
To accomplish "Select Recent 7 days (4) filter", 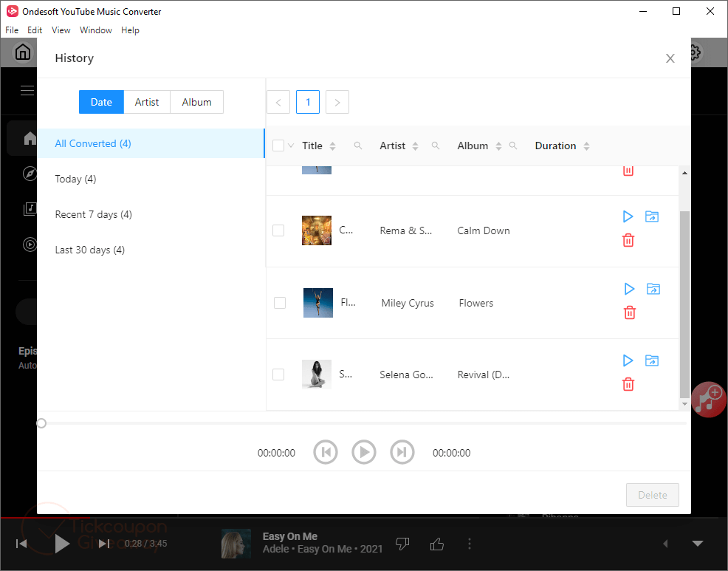I will [x=151, y=214].
